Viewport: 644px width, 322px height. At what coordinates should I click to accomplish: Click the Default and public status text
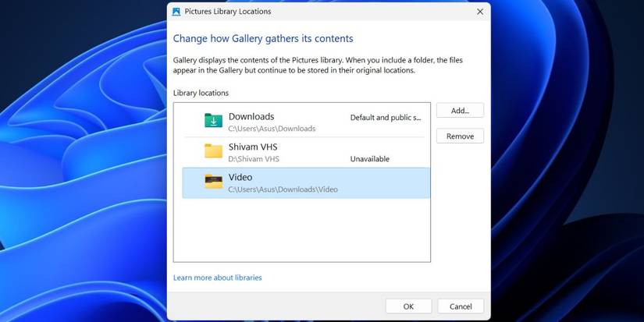(386, 118)
